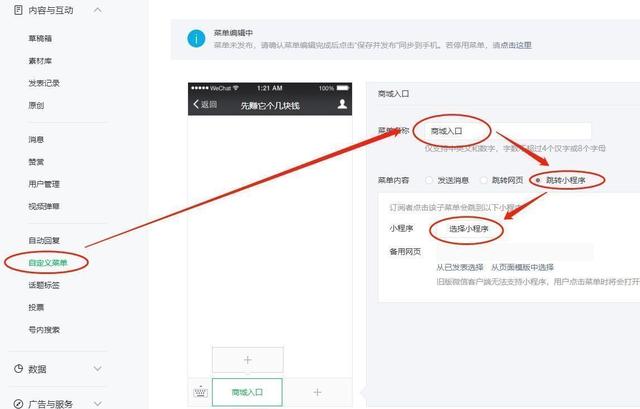
Task: Open 原创 in sidebar
Action: 36,105
